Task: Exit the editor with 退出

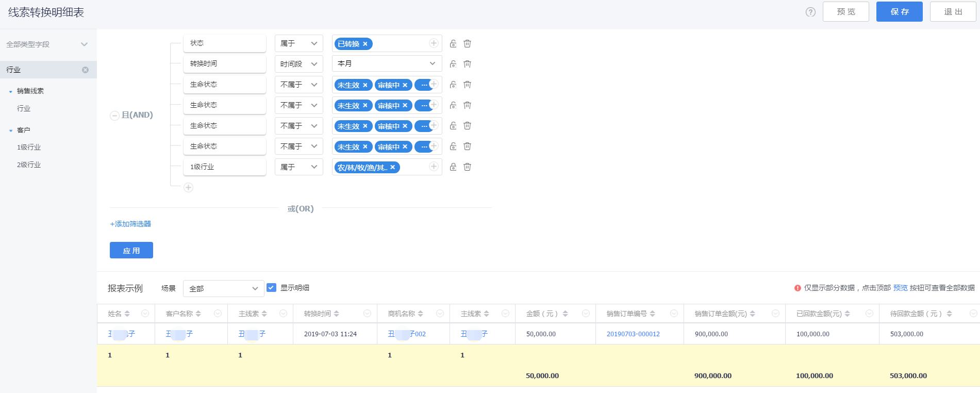Action: click(x=953, y=11)
